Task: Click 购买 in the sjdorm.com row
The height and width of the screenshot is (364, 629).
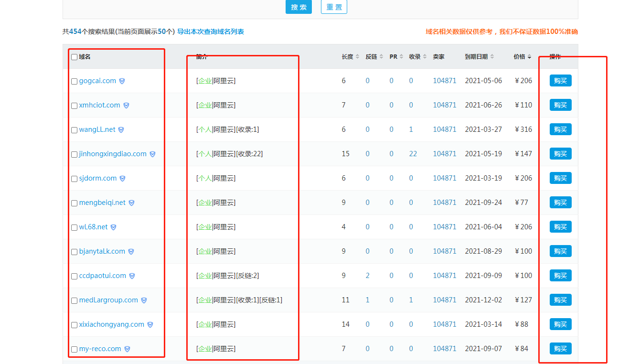Action: pos(560,178)
